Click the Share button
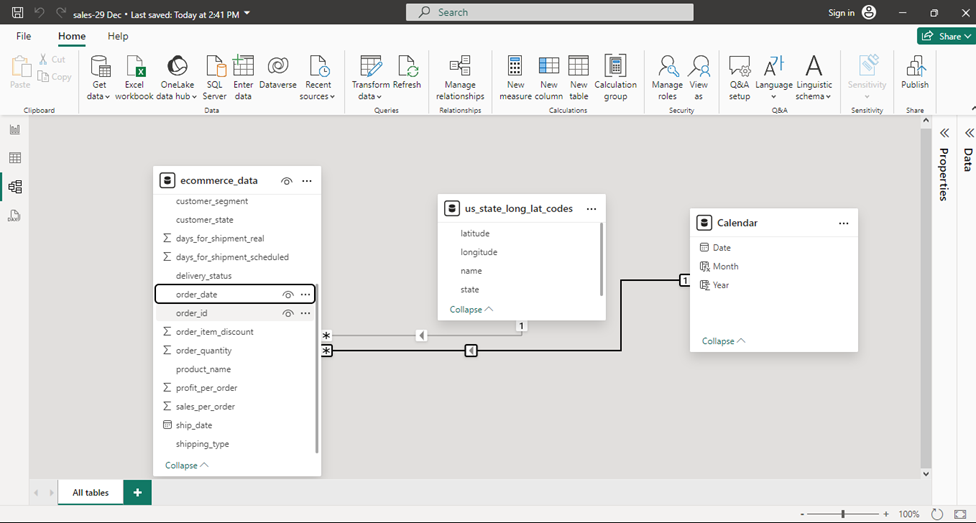The width and height of the screenshot is (976, 523). click(945, 36)
